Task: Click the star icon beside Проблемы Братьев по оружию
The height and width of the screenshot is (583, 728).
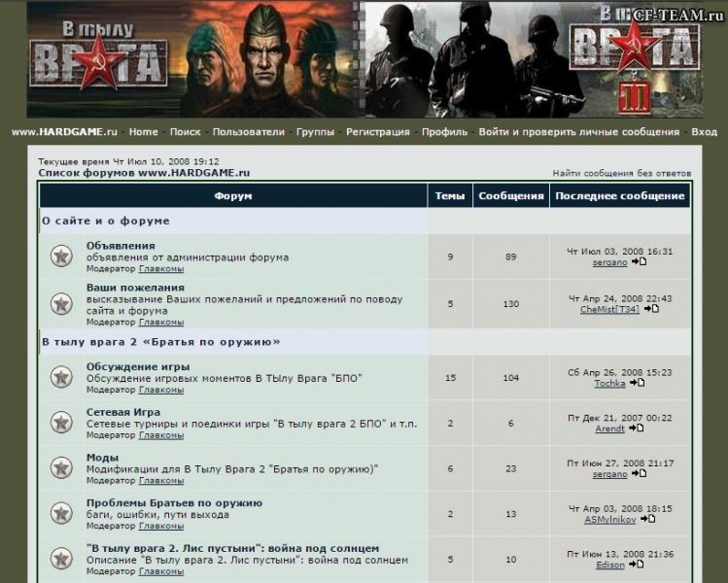Action: [61, 513]
